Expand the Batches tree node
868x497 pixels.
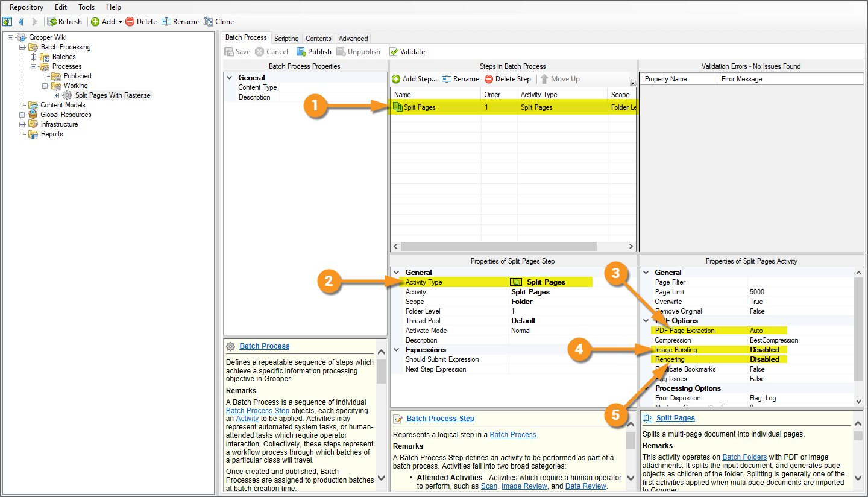[x=34, y=57]
